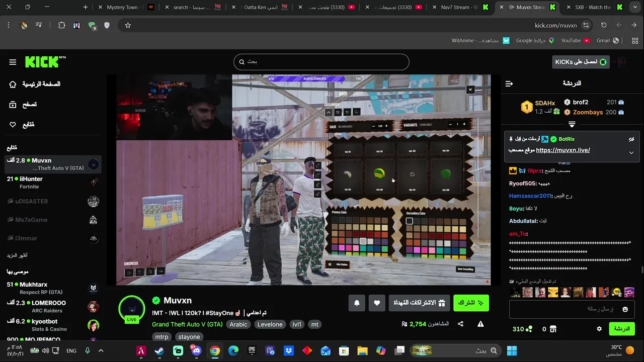Click the share icon below the stream

[x=461, y=324]
